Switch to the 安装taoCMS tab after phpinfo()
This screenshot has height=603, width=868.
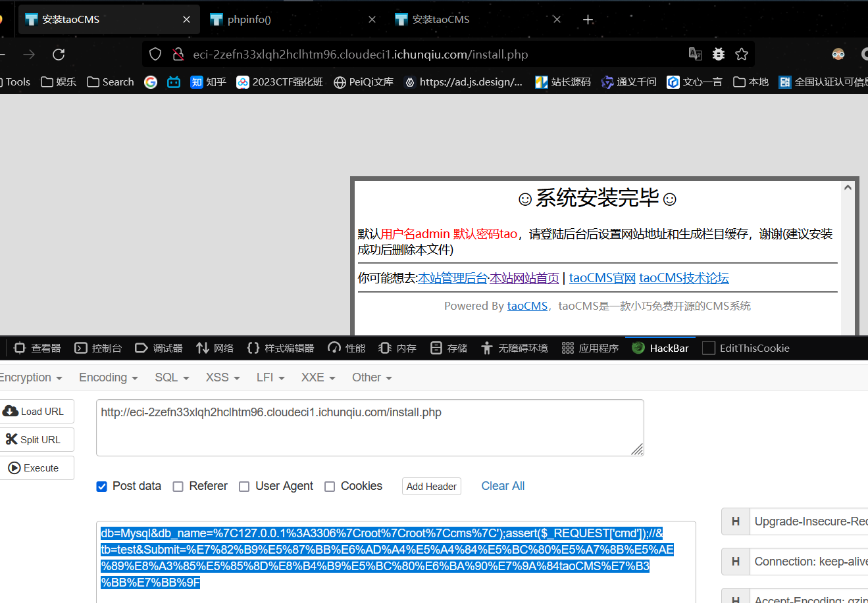(x=478, y=20)
